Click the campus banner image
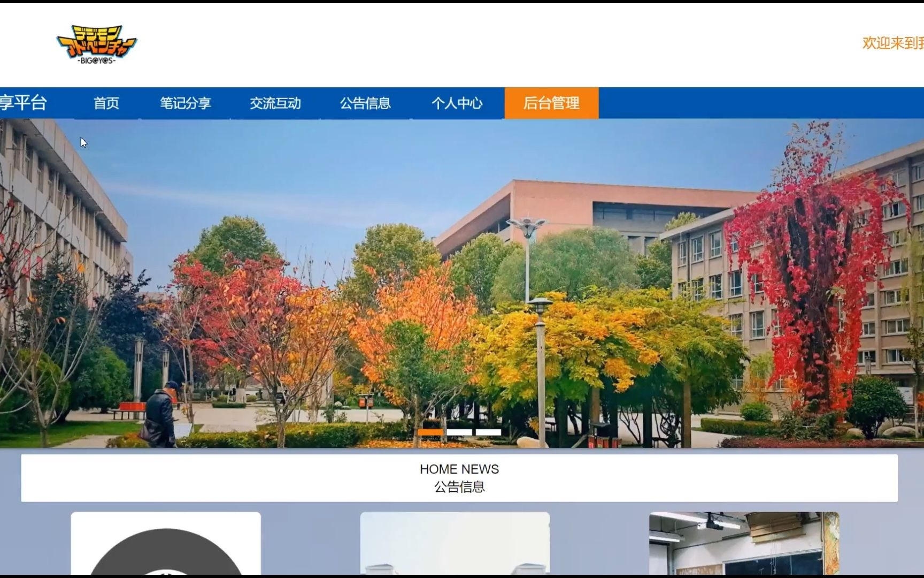The width and height of the screenshot is (924, 578). pyautogui.click(x=462, y=283)
